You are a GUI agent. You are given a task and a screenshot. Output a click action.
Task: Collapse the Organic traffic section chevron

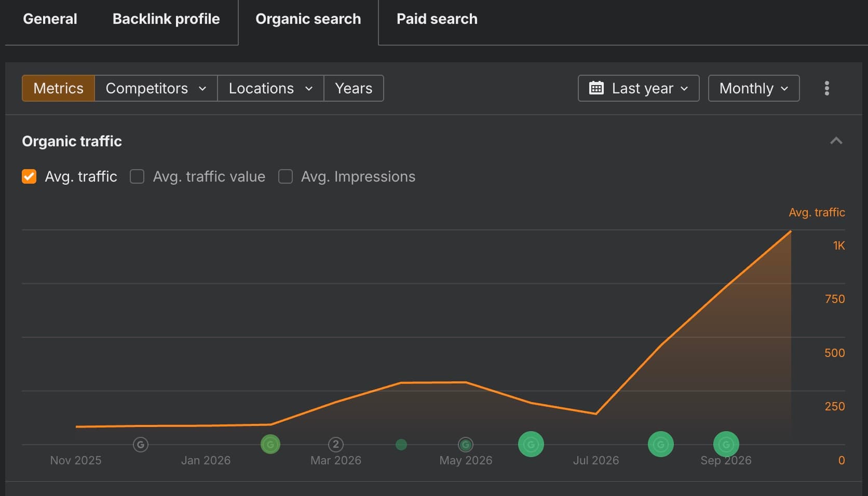pyautogui.click(x=836, y=141)
